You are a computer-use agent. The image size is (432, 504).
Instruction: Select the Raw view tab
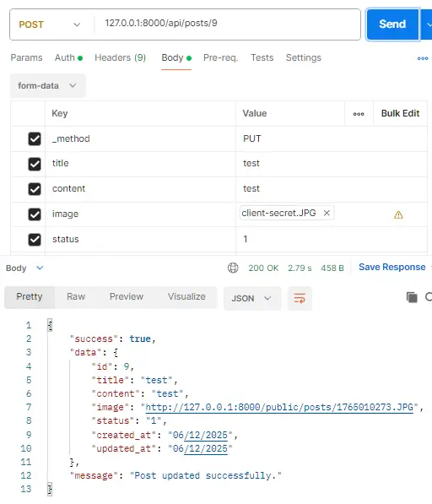(76, 296)
